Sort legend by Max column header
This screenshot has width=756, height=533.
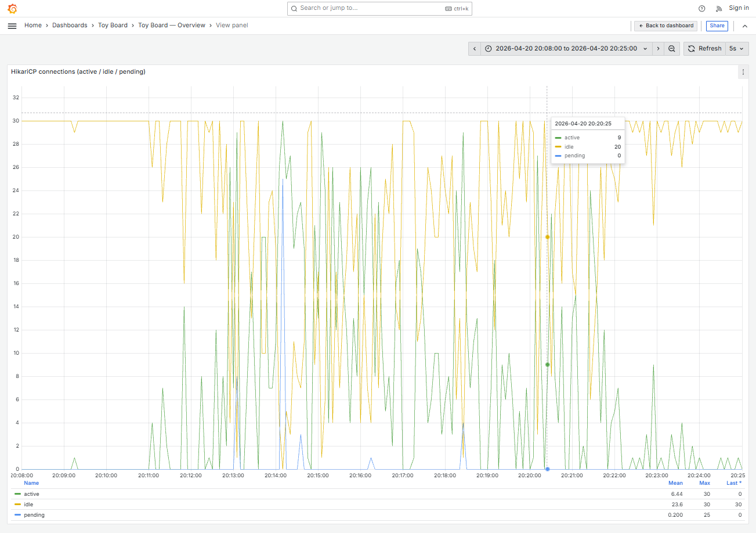pyautogui.click(x=704, y=483)
